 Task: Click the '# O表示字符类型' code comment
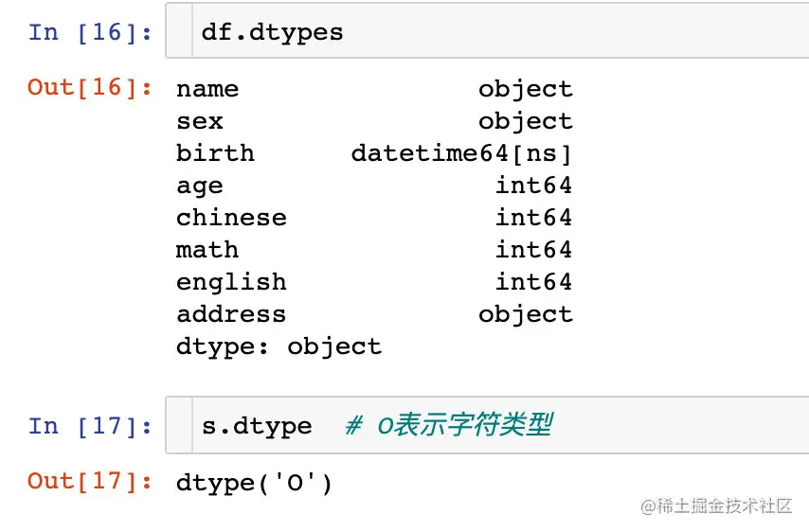pos(449,425)
